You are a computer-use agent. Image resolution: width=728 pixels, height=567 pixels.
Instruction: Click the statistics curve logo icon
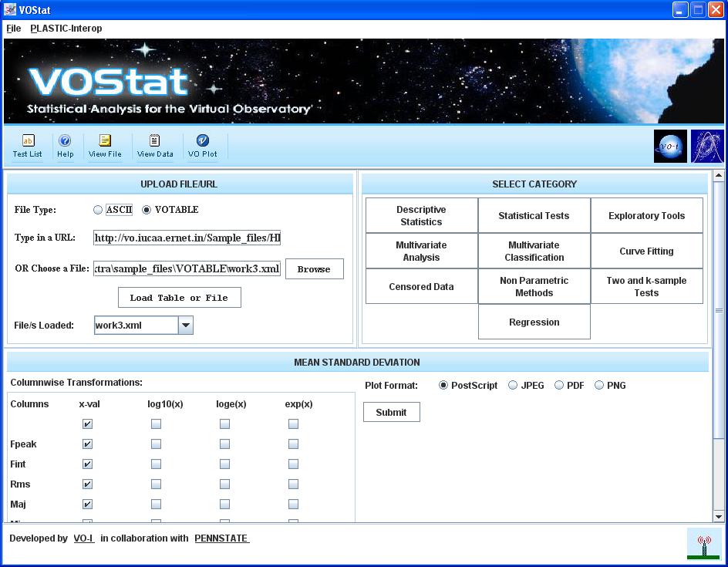click(x=707, y=147)
